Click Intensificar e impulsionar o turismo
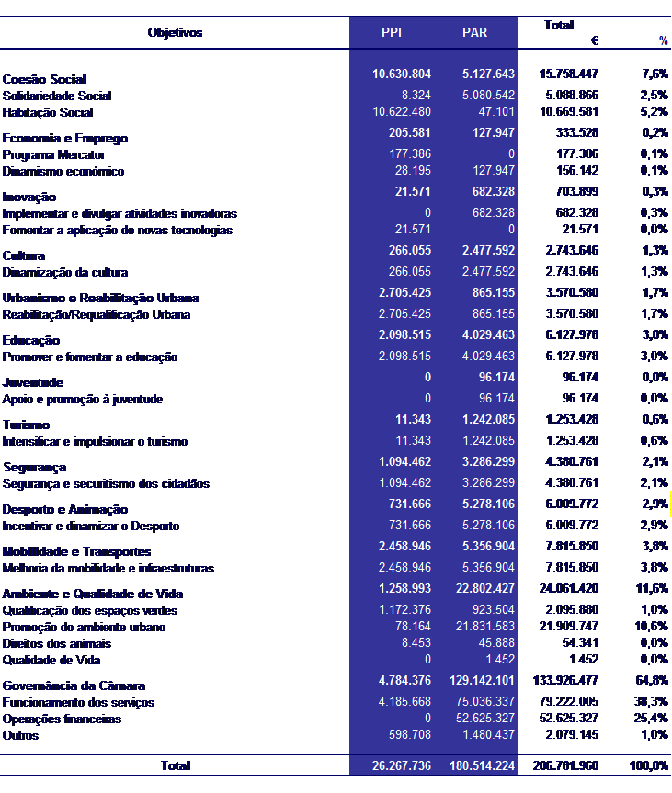The height and width of the screenshot is (793, 672). (95, 441)
